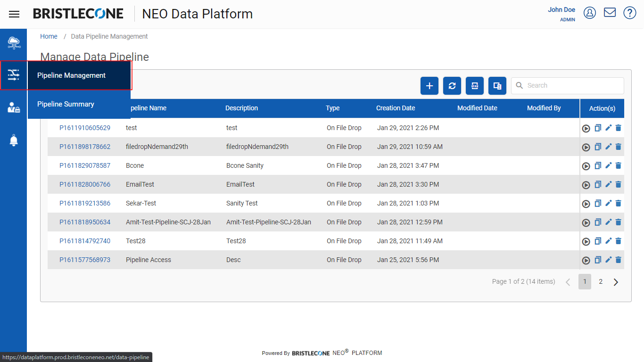Open pipeline link P1611910605629
Image resolution: width=644 pixels, height=362 pixels.
(x=85, y=128)
